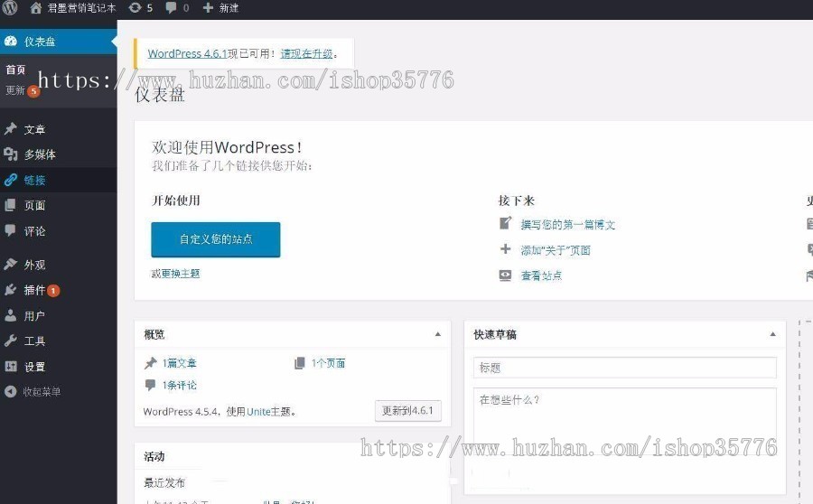Open the 设置 menu in sidebar
This screenshot has width=813, height=504.
coord(34,367)
